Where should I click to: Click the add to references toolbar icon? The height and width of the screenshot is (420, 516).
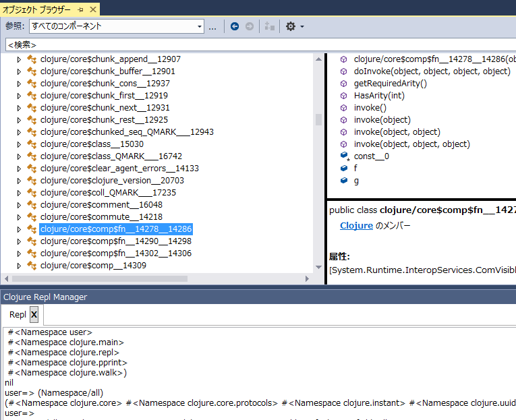coord(270,26)
